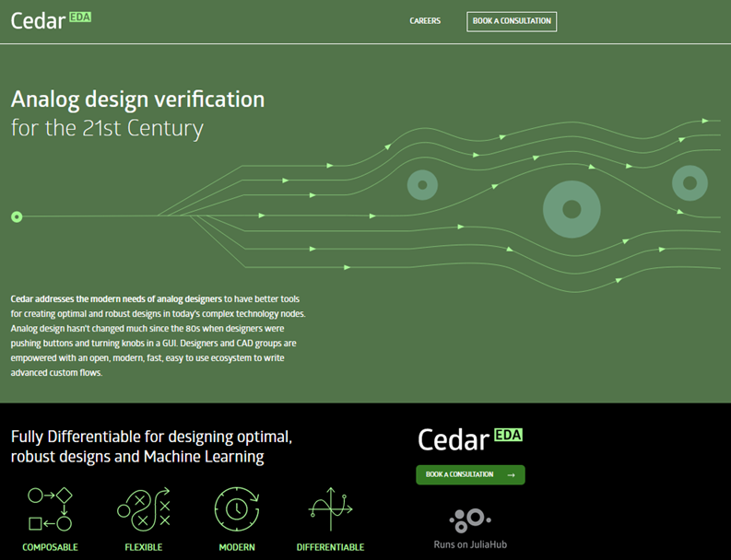Click the arrow in green consultation button

[511, 474]
